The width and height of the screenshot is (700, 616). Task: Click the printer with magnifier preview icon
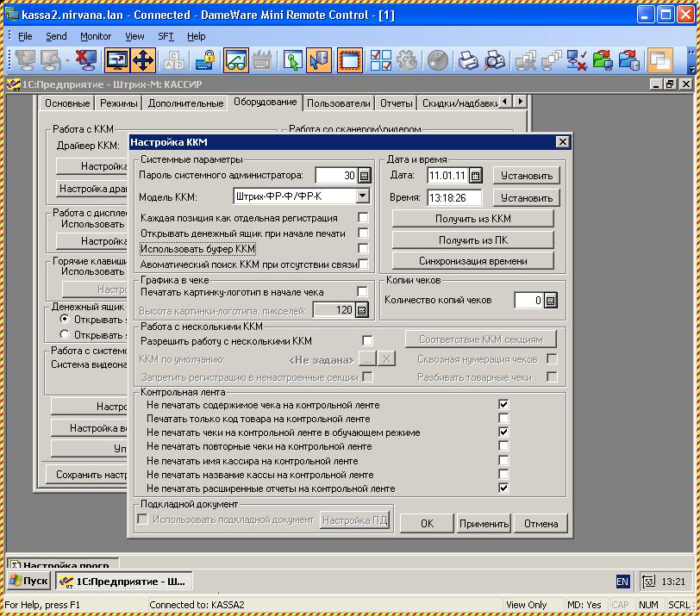tap(495, 60)
